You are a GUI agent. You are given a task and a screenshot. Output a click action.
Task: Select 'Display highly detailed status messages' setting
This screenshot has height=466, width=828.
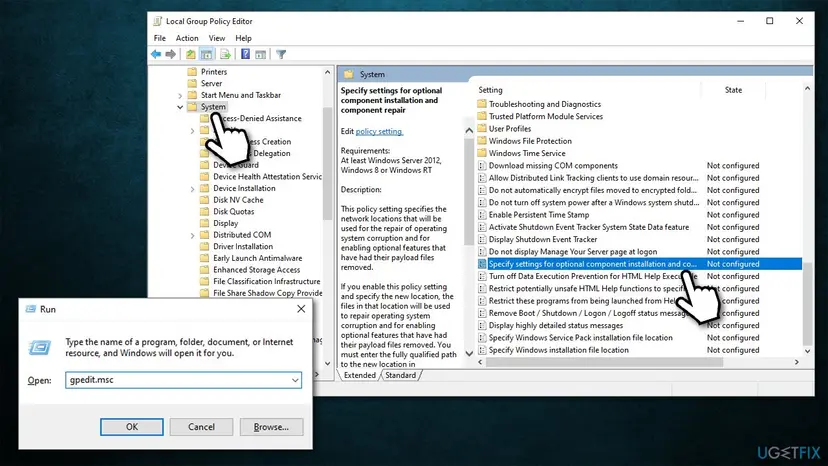[x=556, y=325]
